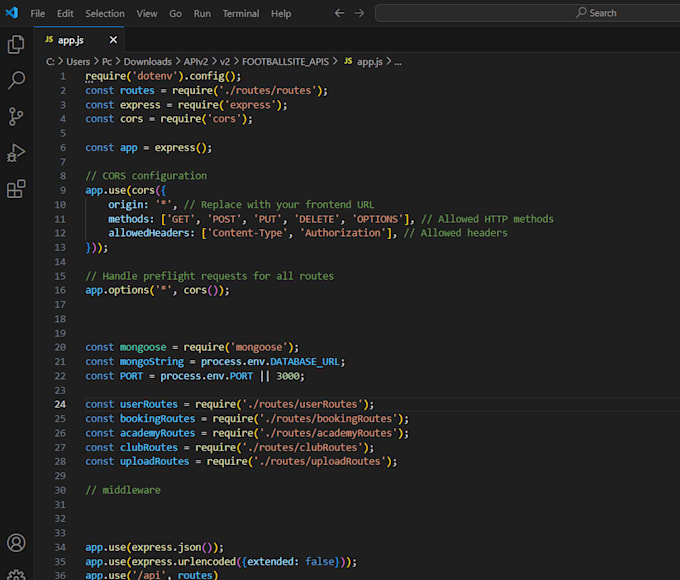Click express.json() on line 34

(x=172, y=547)
